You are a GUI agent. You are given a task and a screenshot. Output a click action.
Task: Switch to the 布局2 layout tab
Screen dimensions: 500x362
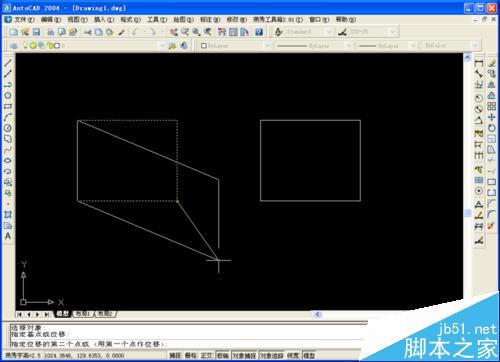click(105, 314)
